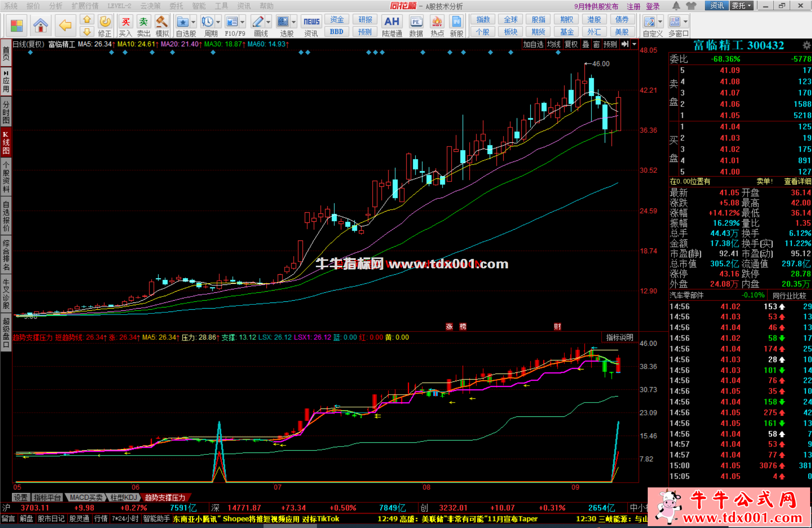Open the colorful grid main menu icon
The height and width of the screenshot is (528, 812).
[x=17, y=26]
